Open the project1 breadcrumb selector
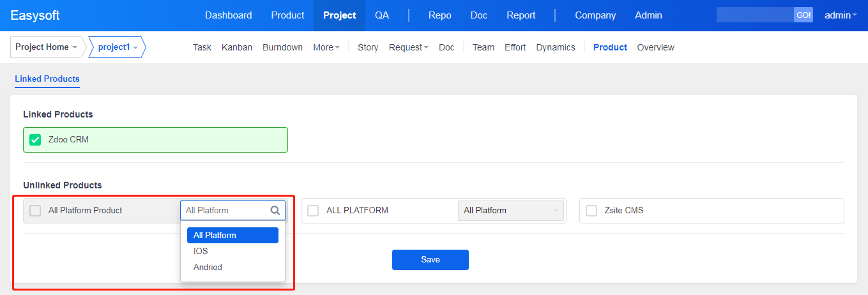Screen dimensions: 868x295 coord(118,47)
